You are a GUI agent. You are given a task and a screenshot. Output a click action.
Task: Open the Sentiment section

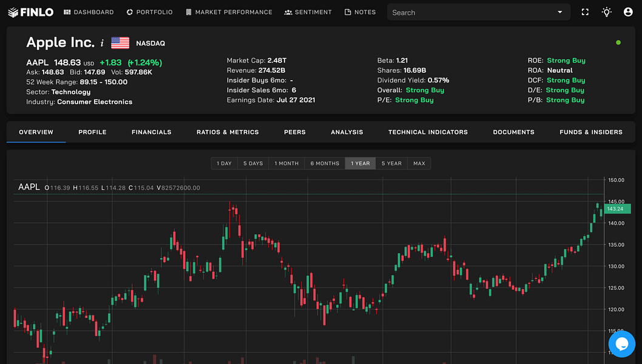pyautogui.click(x=308, y=12)
